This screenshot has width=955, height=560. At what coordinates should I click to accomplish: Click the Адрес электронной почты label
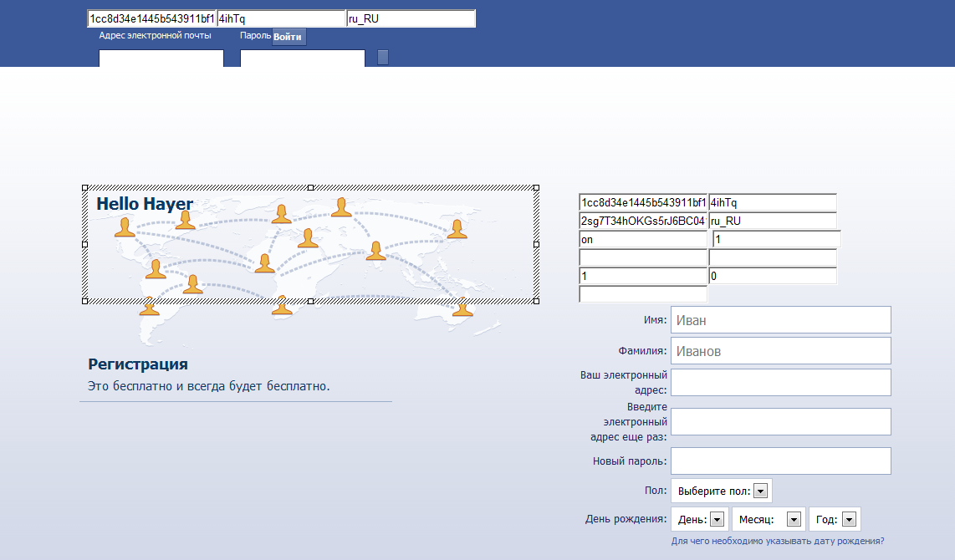click(x=156, y=35)
